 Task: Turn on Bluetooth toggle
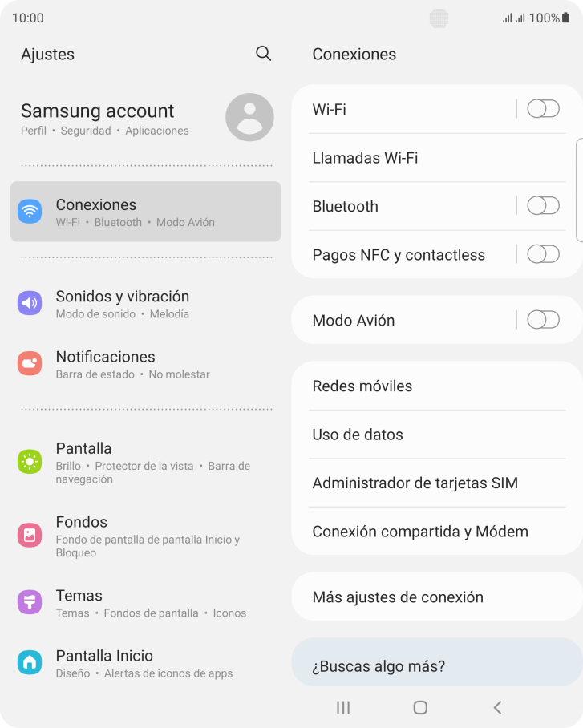pyautogui.click(x=543, y=206)
